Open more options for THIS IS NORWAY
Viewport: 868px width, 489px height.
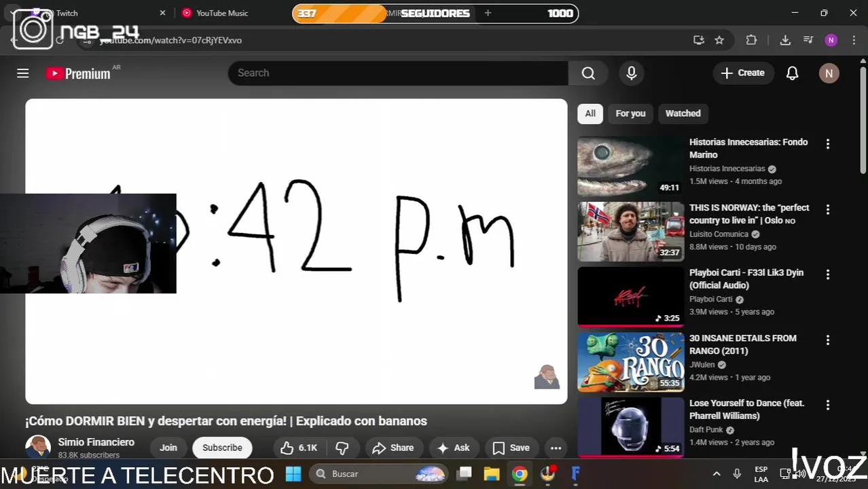point(827,209)
